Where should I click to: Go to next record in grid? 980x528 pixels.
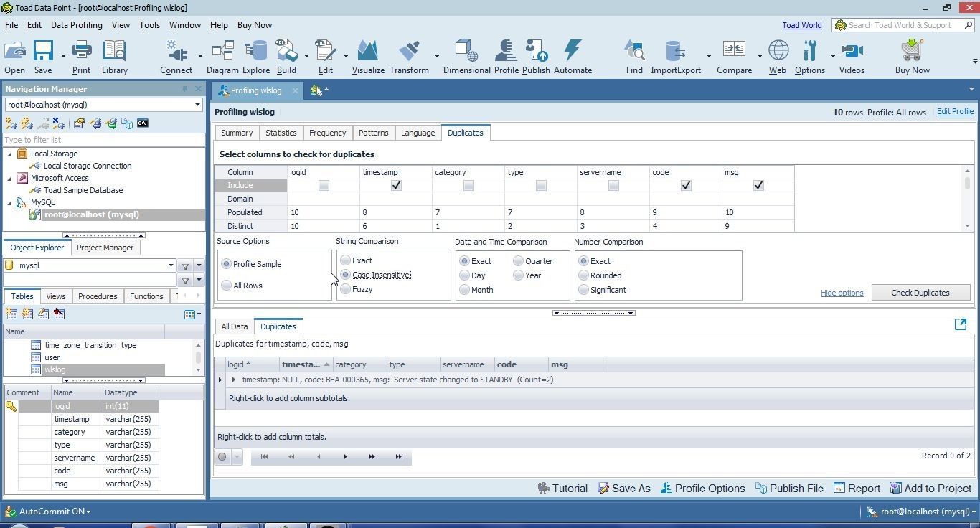click(x=345, y=457)
